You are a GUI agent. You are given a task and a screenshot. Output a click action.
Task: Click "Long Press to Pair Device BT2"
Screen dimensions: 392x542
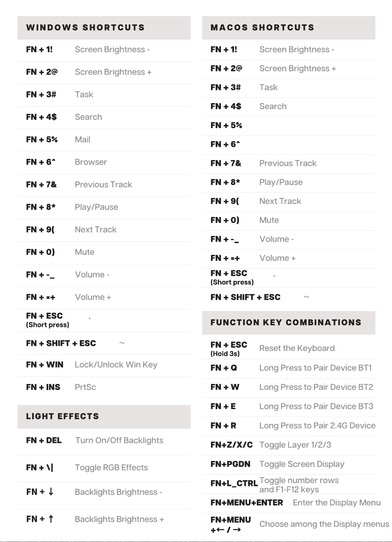(x=316, y=387)
